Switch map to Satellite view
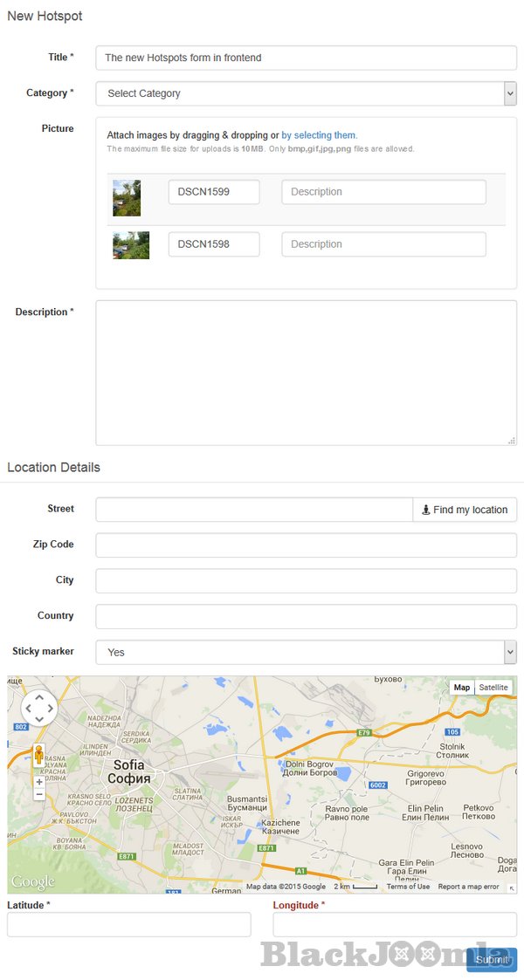Viewport: 524px width, 980px height. click(493, 688)
